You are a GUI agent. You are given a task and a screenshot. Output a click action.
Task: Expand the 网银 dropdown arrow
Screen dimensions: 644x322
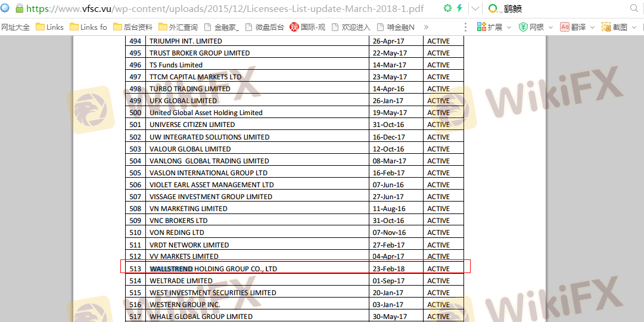click(x=550, y=27)
